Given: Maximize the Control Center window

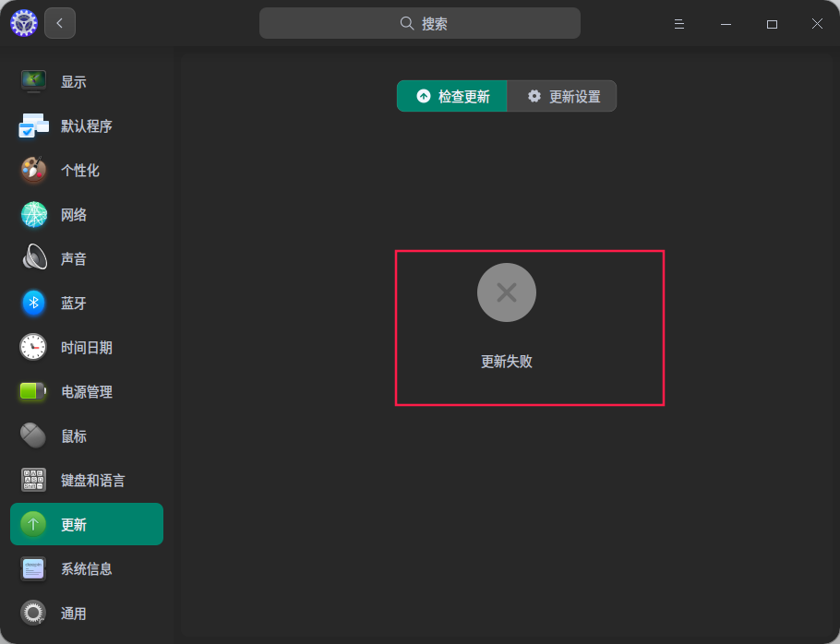Looking at the screenshot, I should (x=772, y=24).
